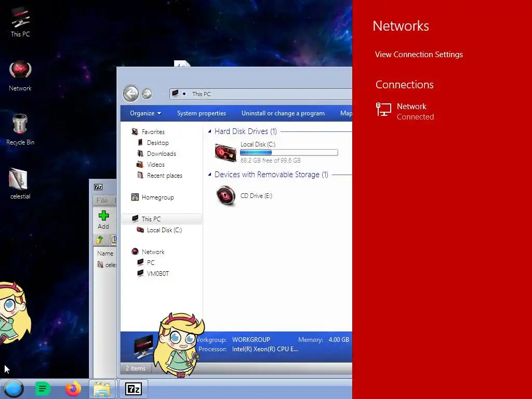Click the up-folder arrow in 7-Zip
532x399 pixels.
click(x=99, y=240)
